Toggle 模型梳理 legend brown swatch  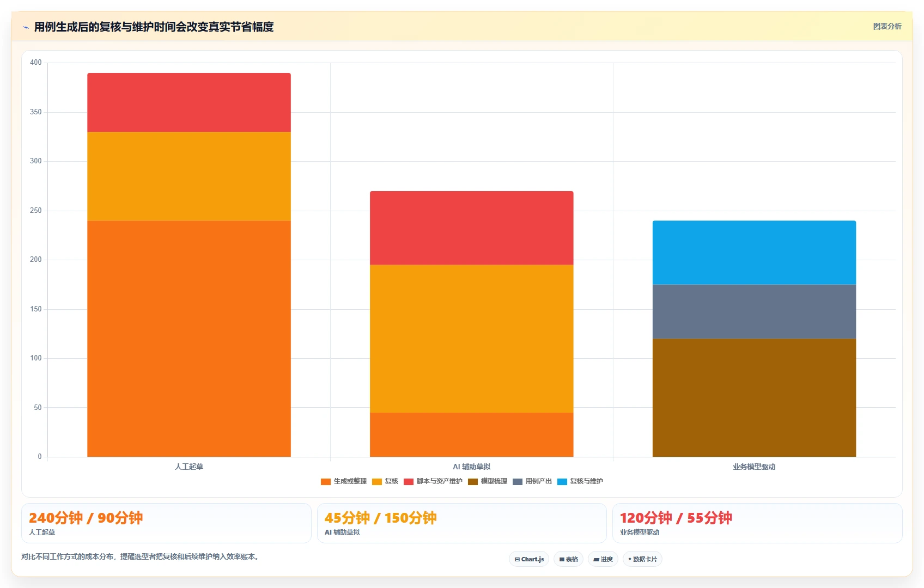[473, 482]
